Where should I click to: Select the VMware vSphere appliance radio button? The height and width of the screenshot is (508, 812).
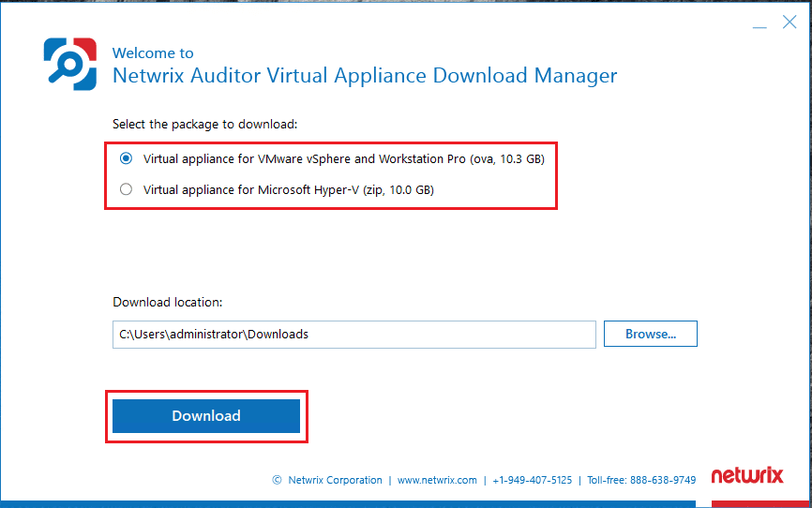tap(127, 159)
